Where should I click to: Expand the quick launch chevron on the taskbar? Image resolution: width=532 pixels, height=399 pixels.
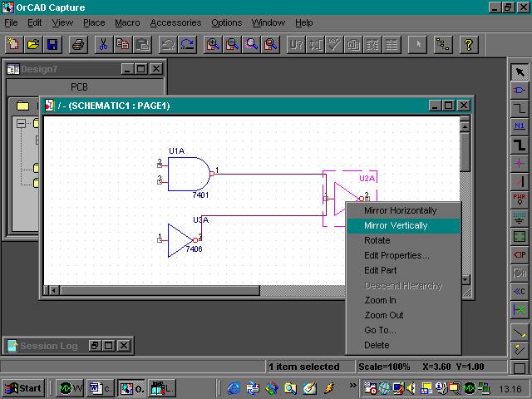[352, 385]
